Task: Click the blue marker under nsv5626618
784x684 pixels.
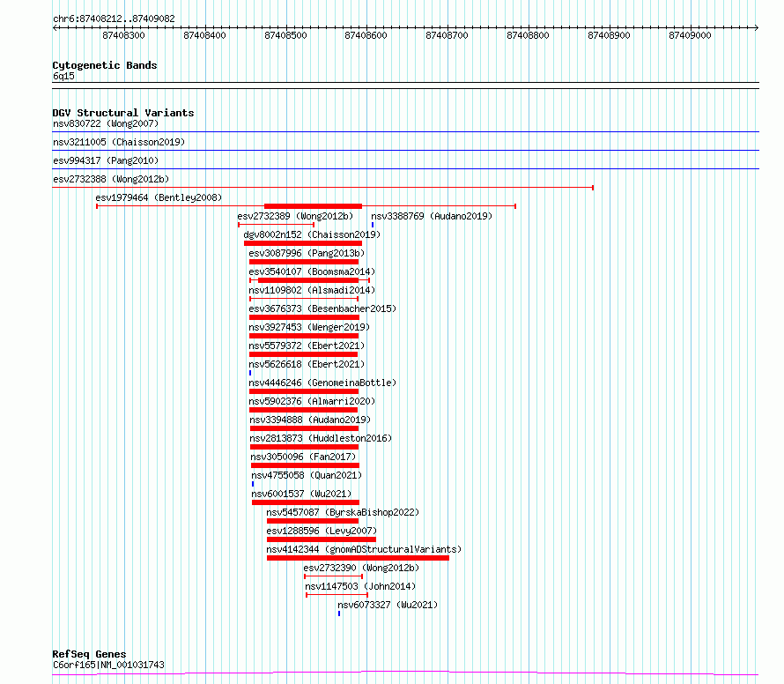Action: [x=250, y=373]
